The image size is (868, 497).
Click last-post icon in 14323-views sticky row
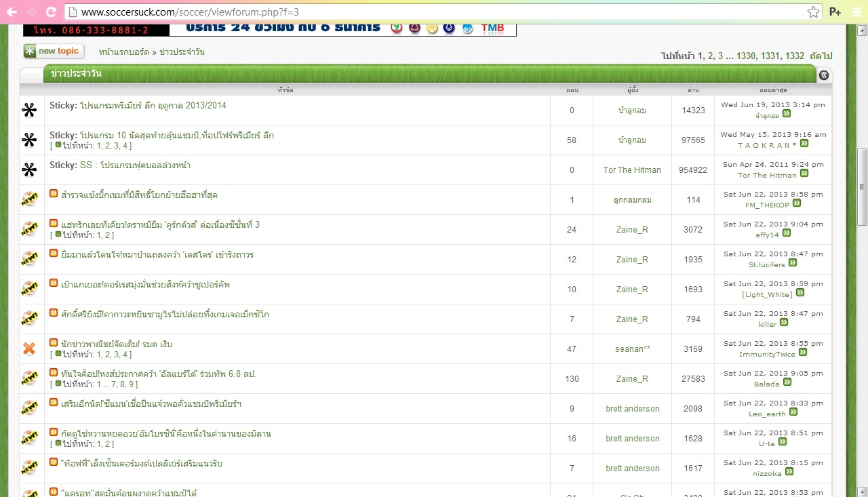(x=787, y=114)
